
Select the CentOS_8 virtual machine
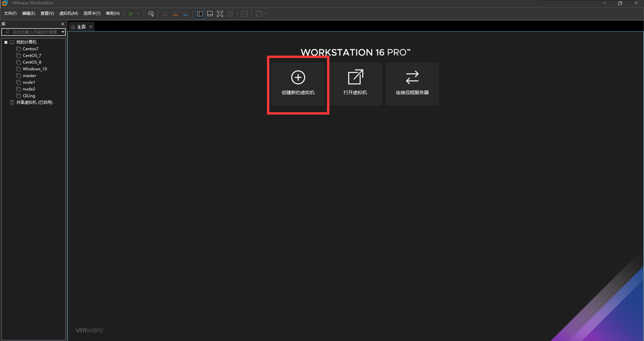32,62
